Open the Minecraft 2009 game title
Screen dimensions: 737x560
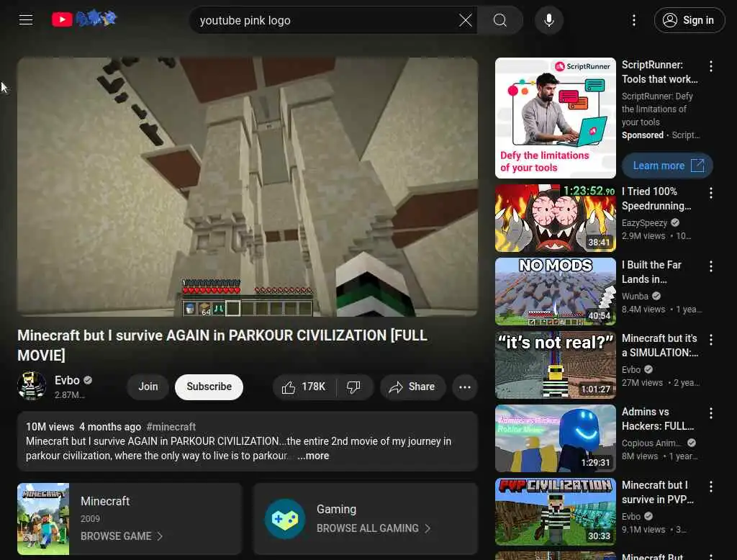click(105, 501)
